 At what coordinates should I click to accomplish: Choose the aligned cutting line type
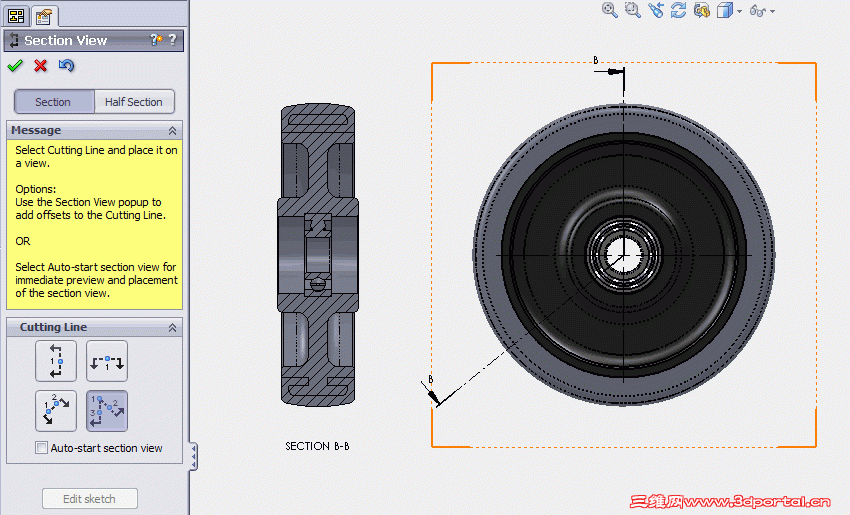(107, 411)
